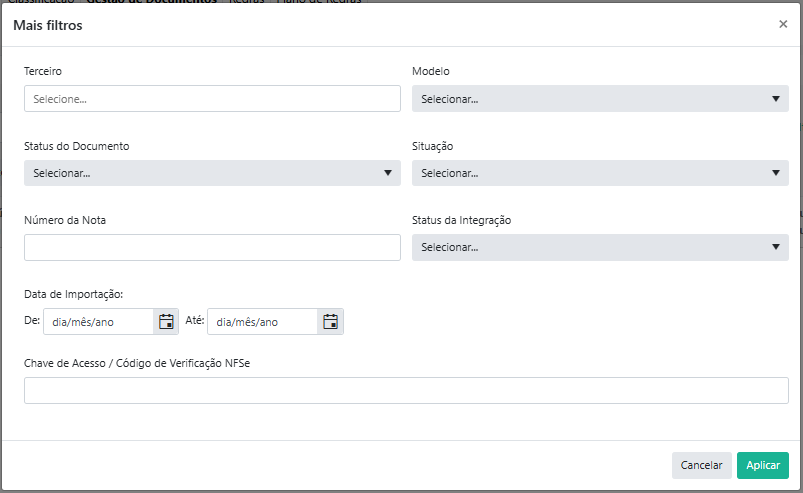Expand the Modelo dropdown
803x493 pixels.
click(600, 99)
